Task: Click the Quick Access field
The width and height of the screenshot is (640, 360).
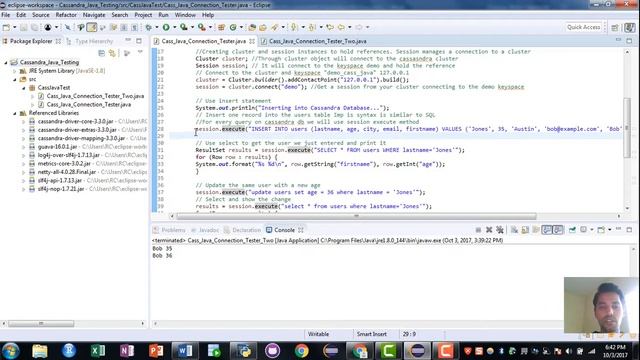Action: [583, 27]
